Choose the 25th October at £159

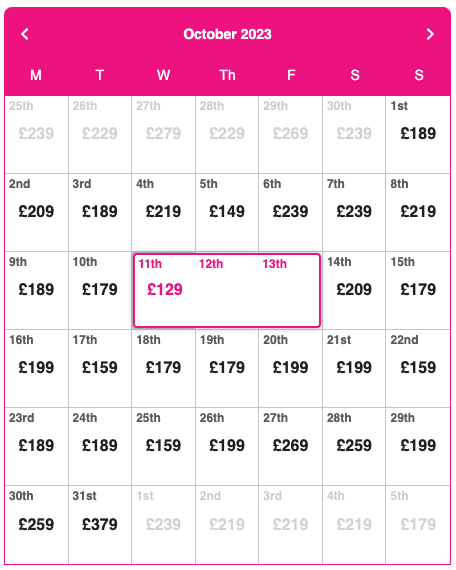(163, 446)
